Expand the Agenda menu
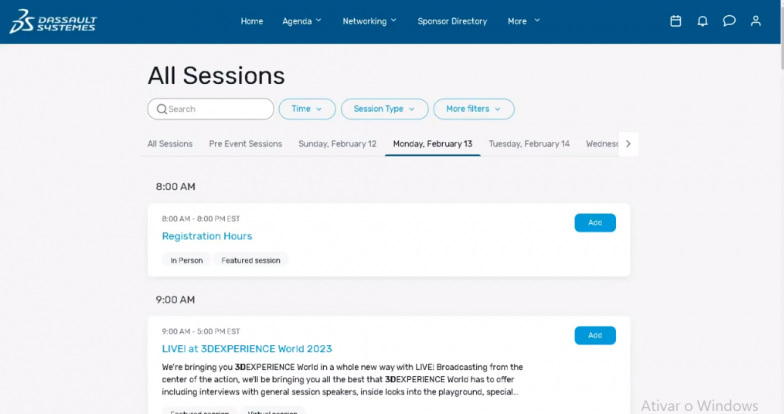This screenshot has width=784, height=414. [x=302, y=21]
